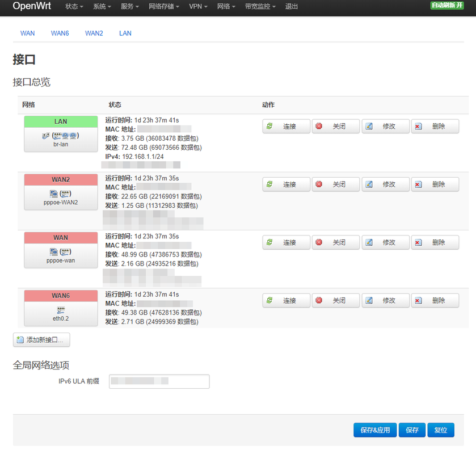
Task: Click the red stop icon in LAN row
Action: point(319,126)
